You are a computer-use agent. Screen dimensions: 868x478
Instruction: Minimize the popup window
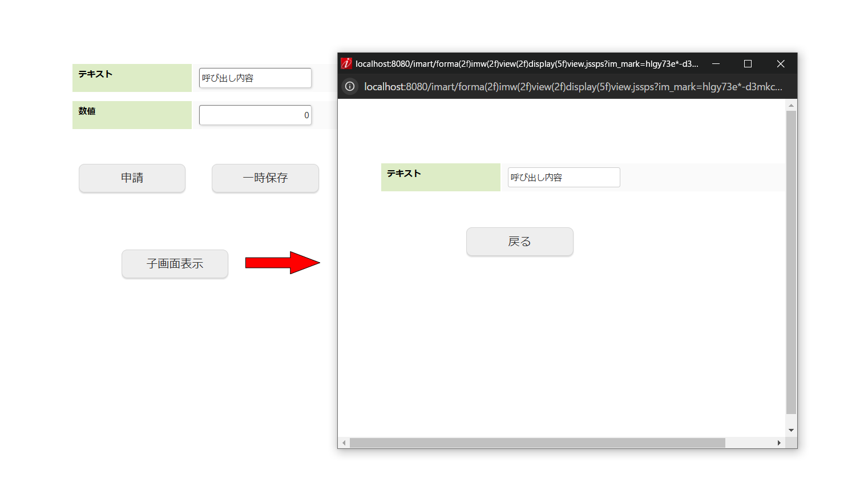click(716, 63)
